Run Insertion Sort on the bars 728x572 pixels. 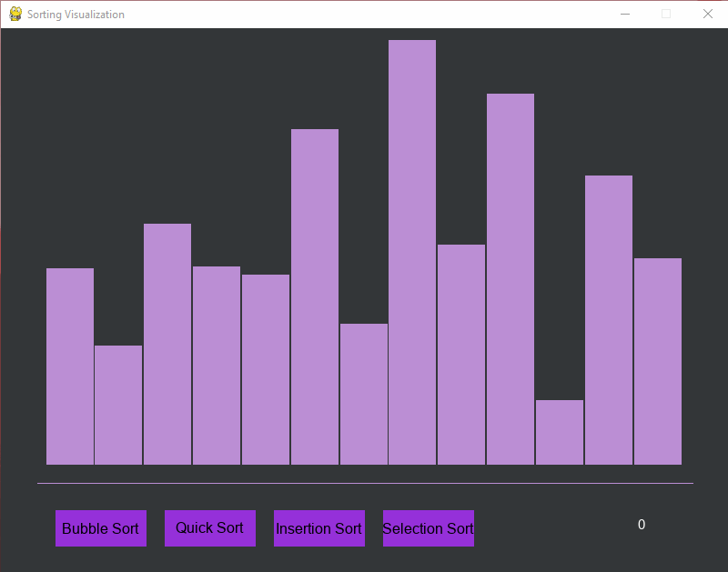pos(318,528)
